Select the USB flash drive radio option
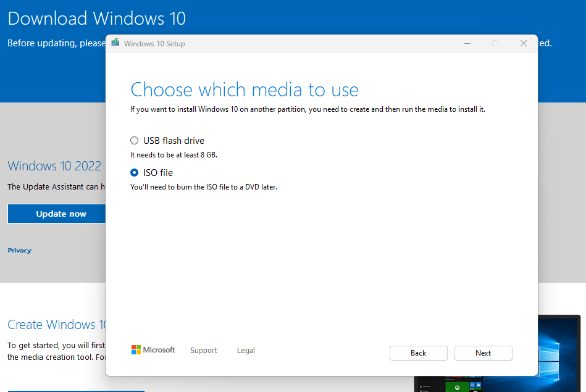 coord(134,141)
